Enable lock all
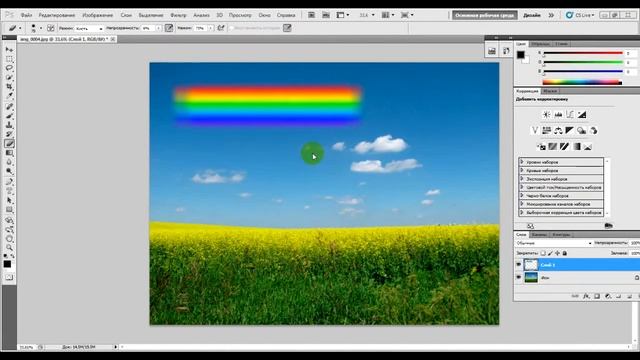 point(565,253)
